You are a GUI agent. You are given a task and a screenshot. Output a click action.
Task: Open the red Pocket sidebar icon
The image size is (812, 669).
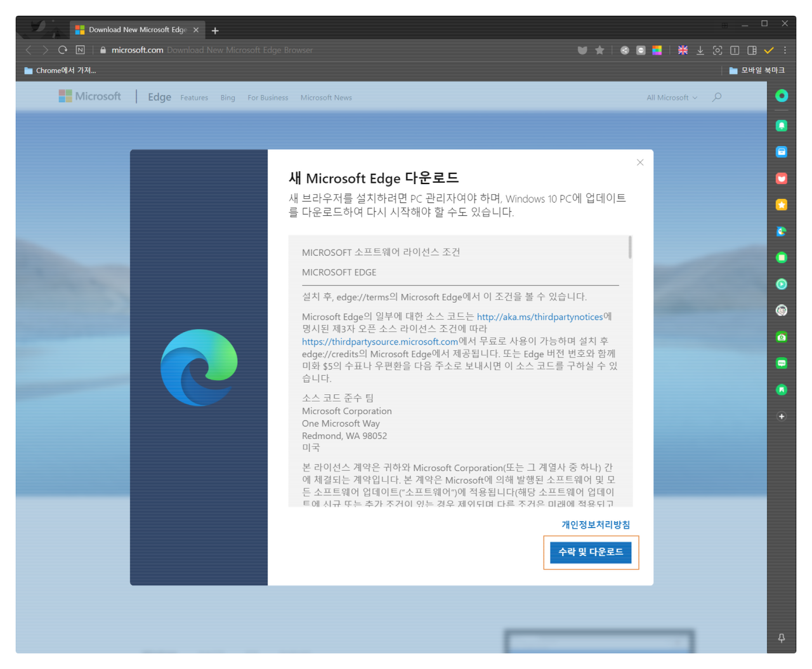(782, 178)
